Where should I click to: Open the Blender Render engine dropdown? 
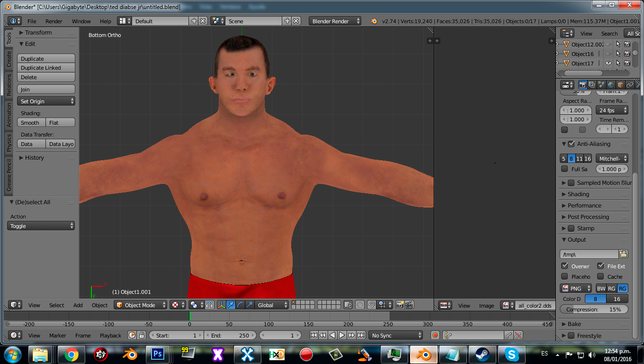[x=335, y=21]
